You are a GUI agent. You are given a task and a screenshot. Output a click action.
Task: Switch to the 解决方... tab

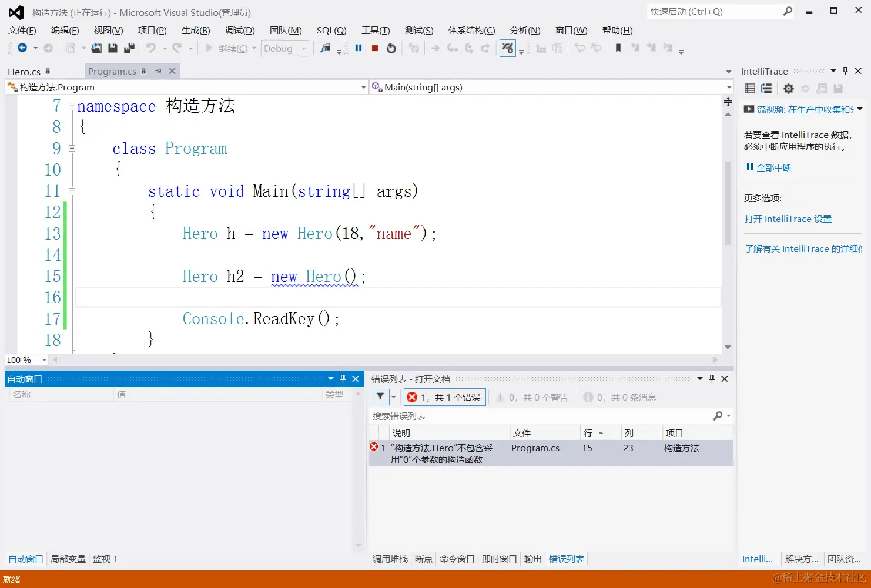click(x=802, y=559)
